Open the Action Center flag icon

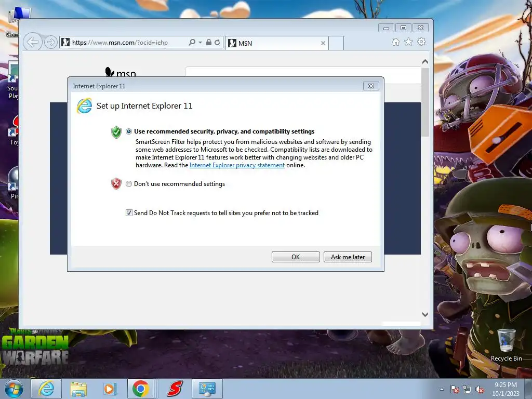coord(454,389)
